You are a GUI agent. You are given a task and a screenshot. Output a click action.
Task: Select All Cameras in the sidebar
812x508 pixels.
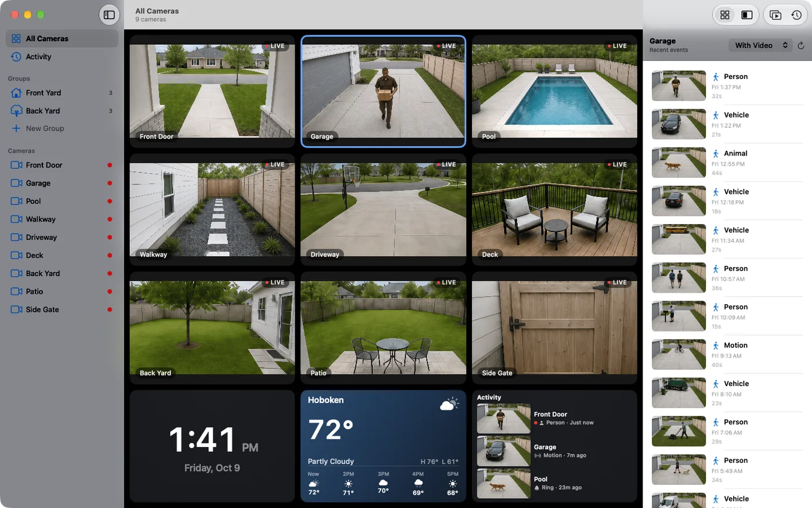tap(62, 38)
